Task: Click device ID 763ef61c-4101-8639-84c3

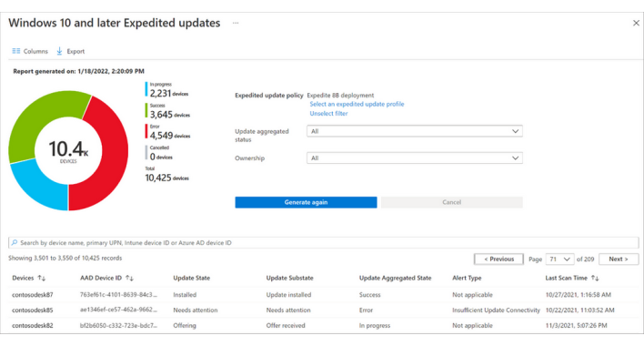Action: (x=118, y=295)
